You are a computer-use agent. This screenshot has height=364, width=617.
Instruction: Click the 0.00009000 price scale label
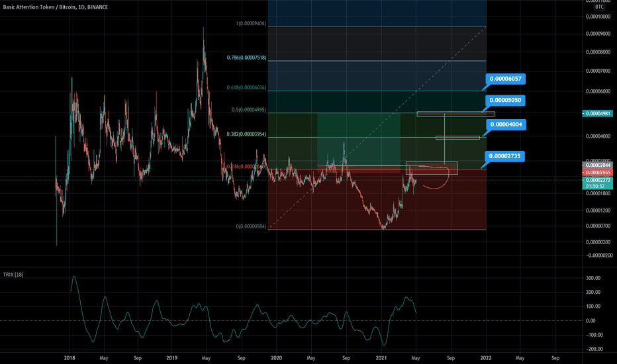pyautogui.click(x=598, y=34)
